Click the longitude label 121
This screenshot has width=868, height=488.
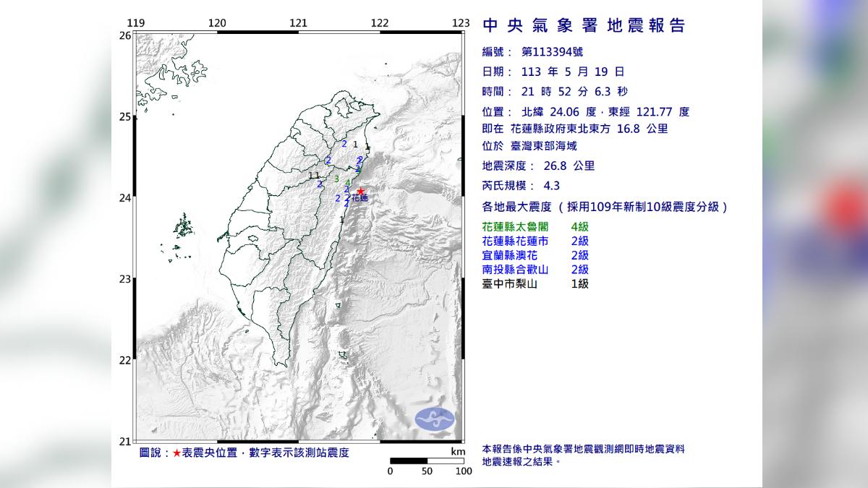(299, 23)
